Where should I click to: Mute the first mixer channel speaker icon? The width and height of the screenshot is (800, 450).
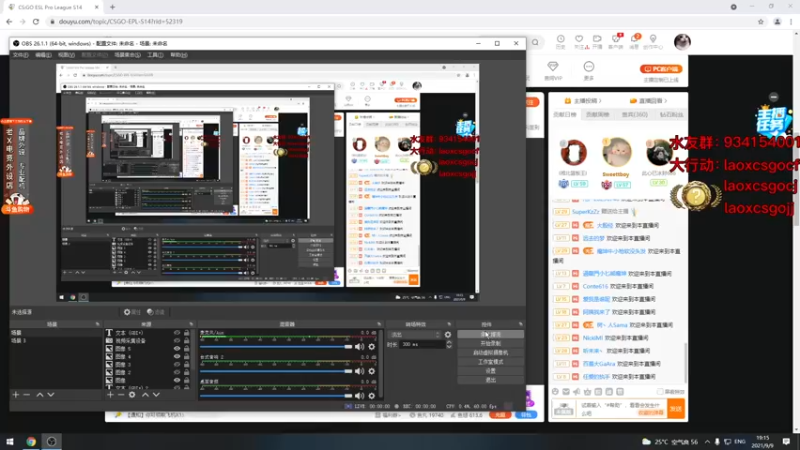pos(360,347)
